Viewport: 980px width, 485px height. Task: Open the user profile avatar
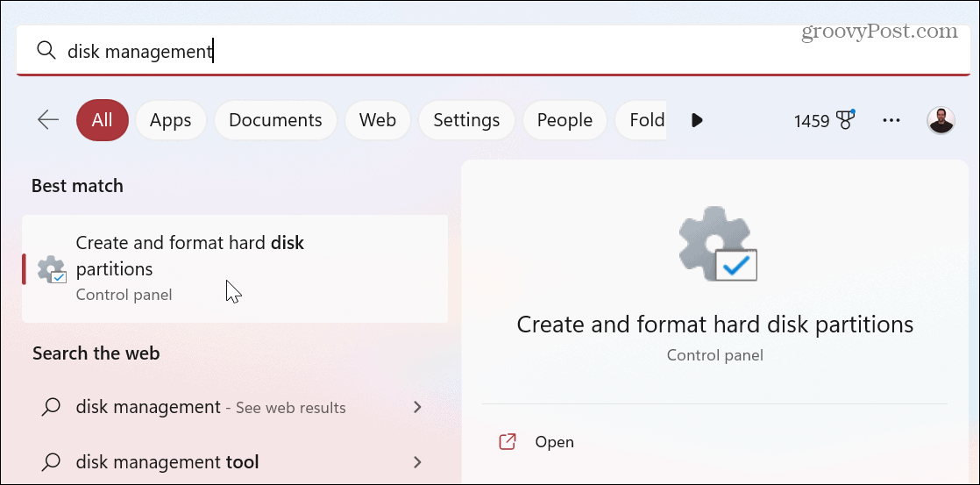pos(941,120)
